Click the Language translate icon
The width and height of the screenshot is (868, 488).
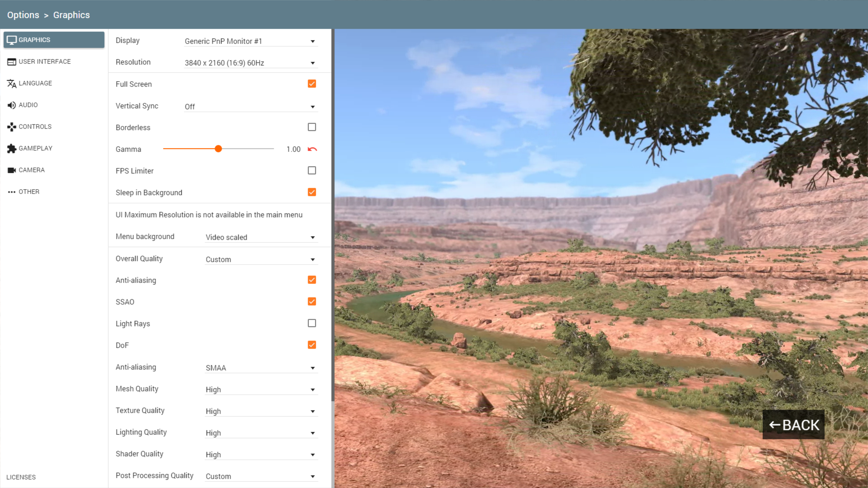coord(12,84)
